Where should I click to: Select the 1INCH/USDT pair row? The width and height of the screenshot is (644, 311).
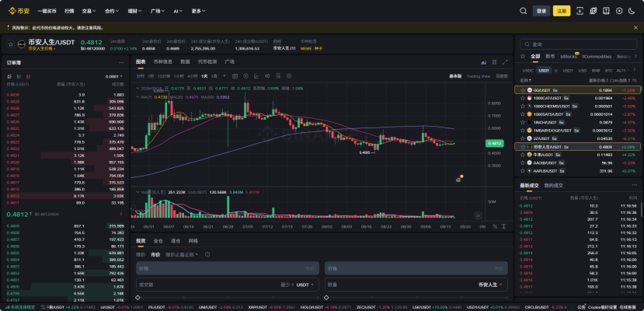click(577, 122)
